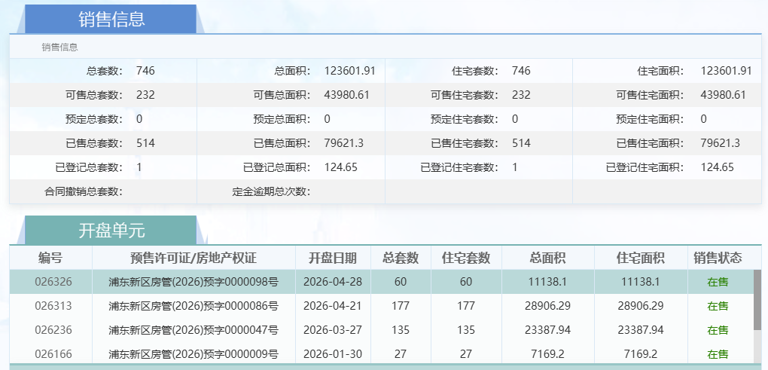Open the 销售信息 tab header
The width and height of the screenshot is (768, 370).
tap(111, 19)
